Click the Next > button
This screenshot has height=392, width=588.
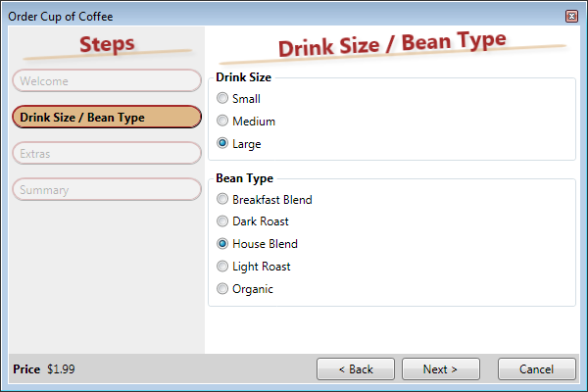tap(441, 369)
